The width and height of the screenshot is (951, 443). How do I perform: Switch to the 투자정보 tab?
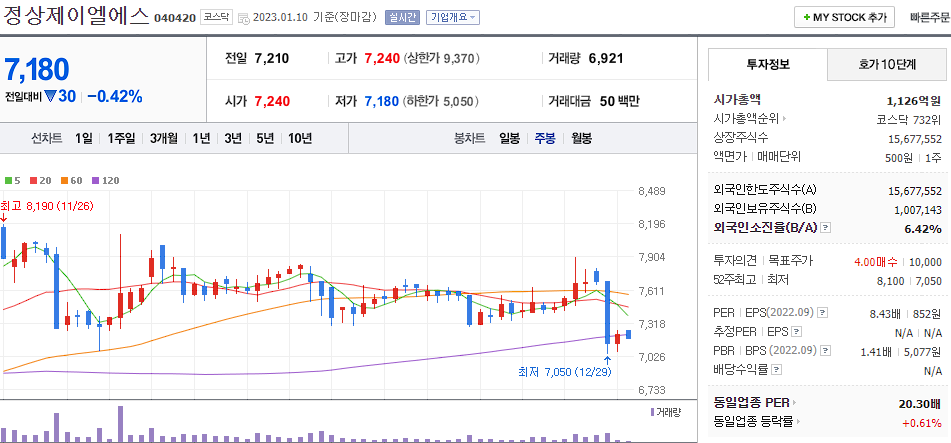tap(767, 64)
